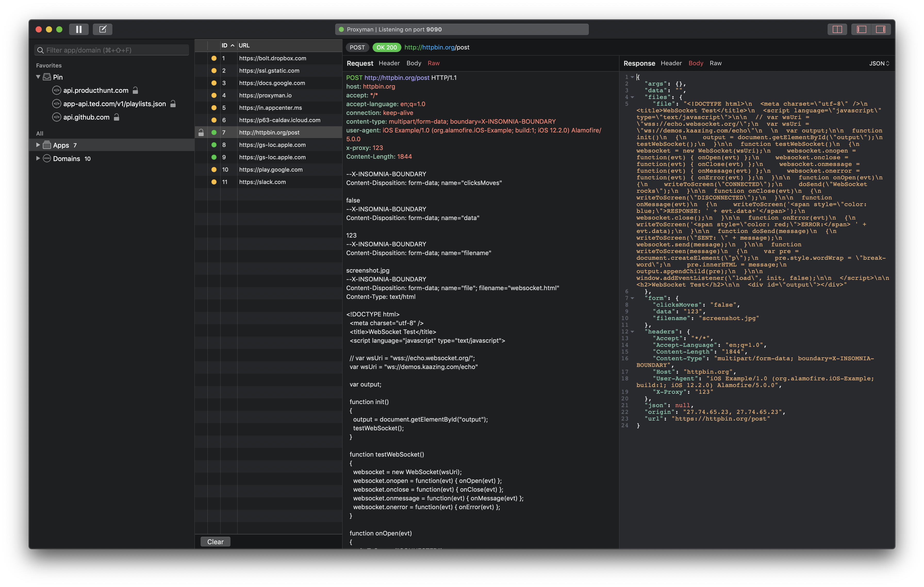Viewport: 924px width, 587px height.
Task: Activate the left panel layout icon
Action: (x=861, y=29)
